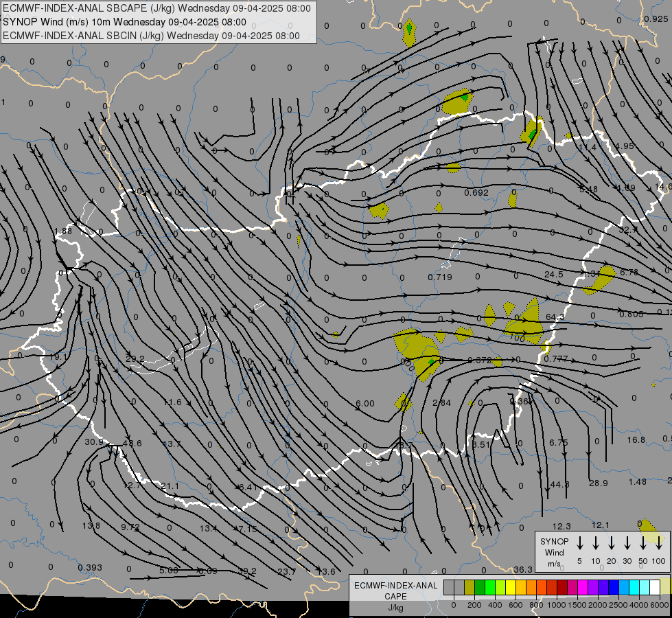Screen dimensions: 672x618
Task: Click the map value 24.5
Action: (554, 274)
